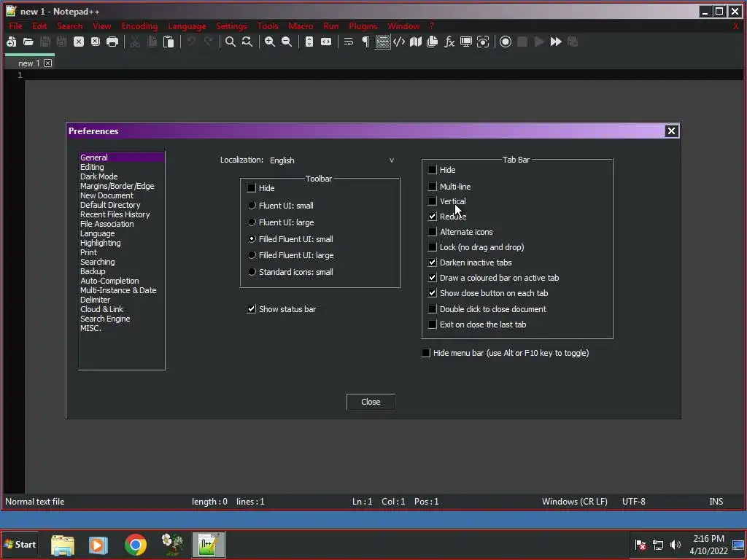Uncheck the Reduce tab bar checkbox
The height and width of the screenshot is (560, 747).
(432, 216)
